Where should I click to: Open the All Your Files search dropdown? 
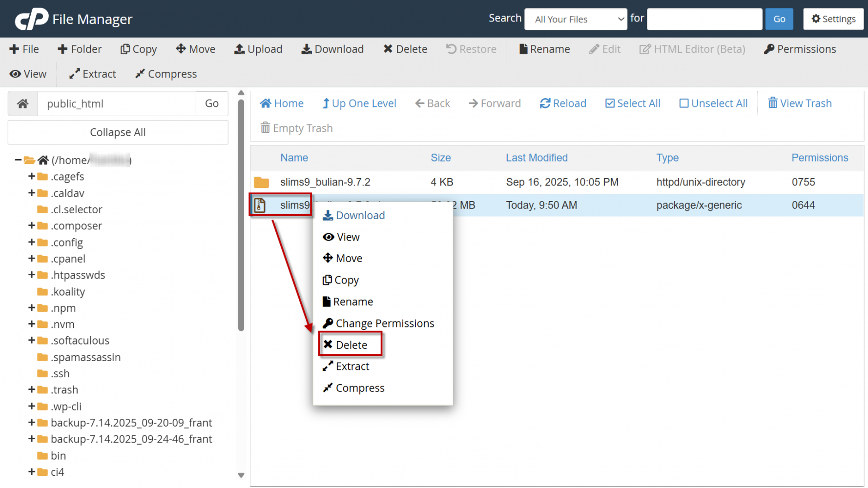tap(575, 20)
